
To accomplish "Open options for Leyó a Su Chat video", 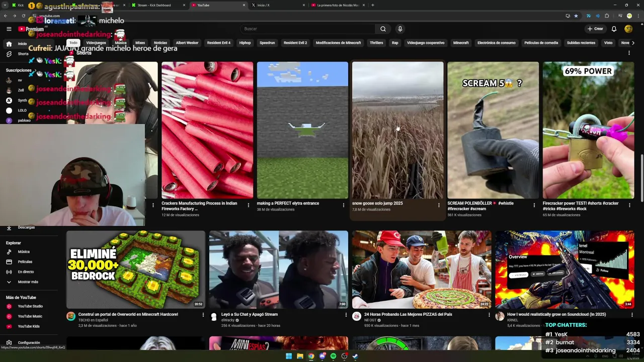I will [x=346, y=315].
